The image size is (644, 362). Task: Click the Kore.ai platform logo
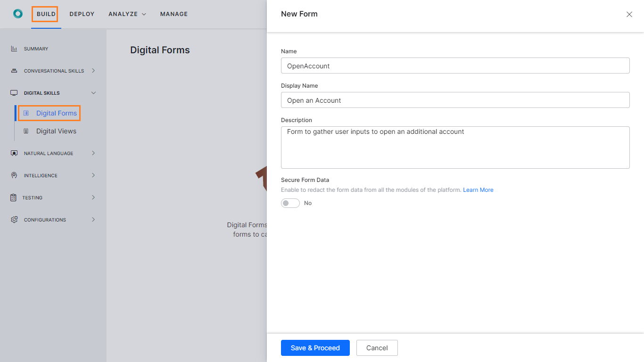pyautogui.click(x=18, y=14)
